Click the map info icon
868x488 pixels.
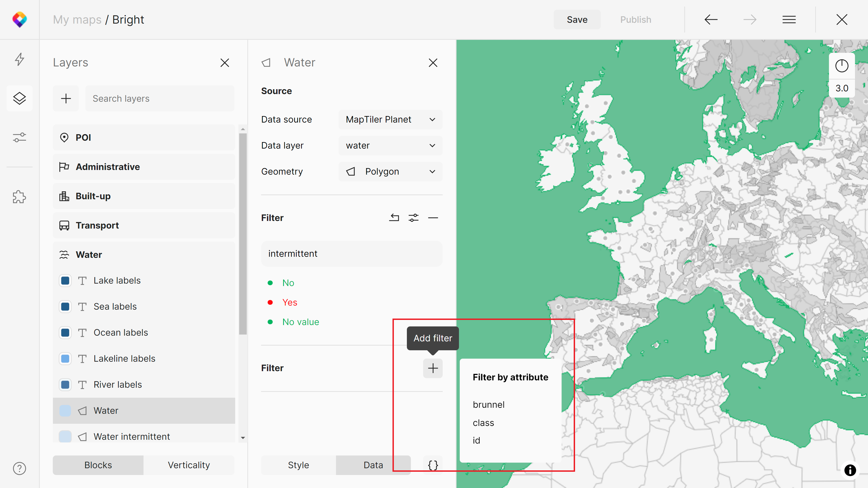(850, 470)
